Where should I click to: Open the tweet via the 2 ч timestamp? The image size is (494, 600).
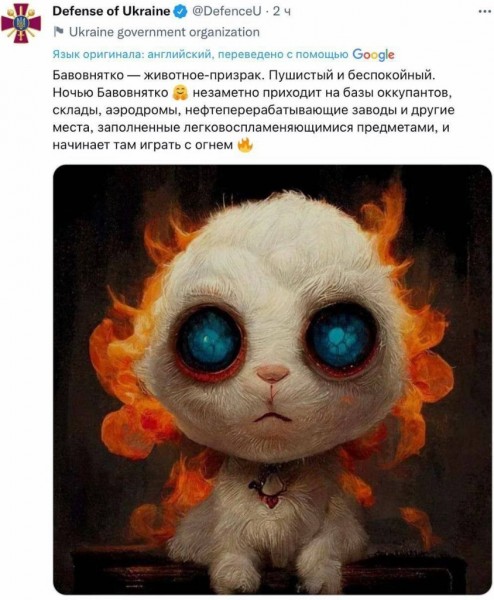pos(282,12)
